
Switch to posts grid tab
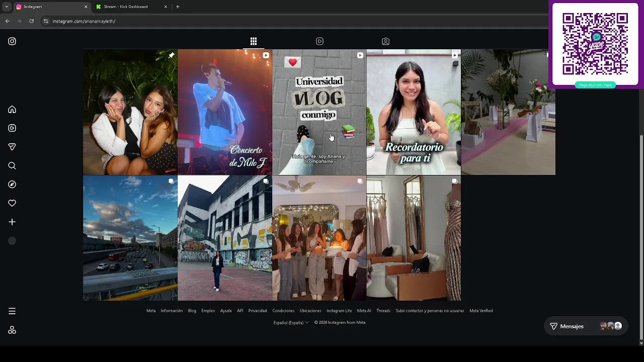pyautogui.click(x=254, y=41)
